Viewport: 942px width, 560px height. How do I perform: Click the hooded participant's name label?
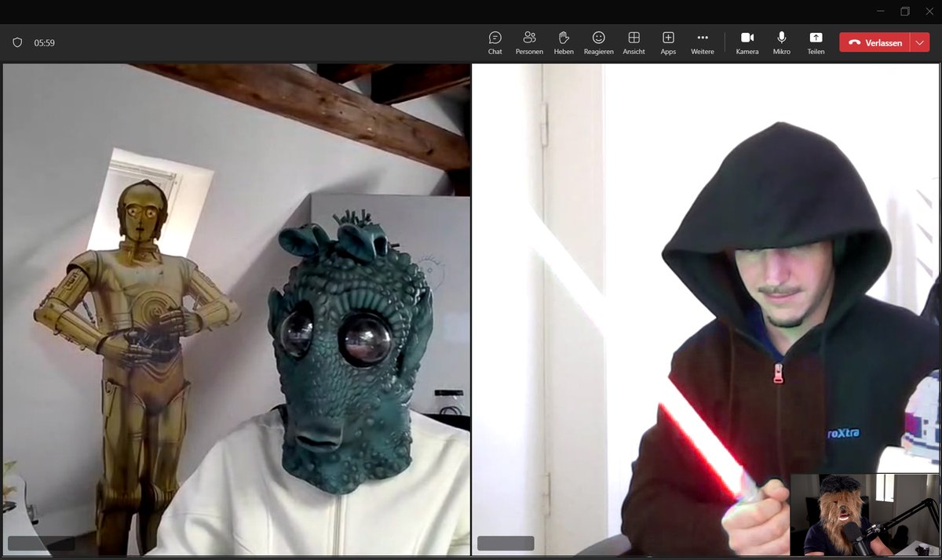click(x=506, y=543)
